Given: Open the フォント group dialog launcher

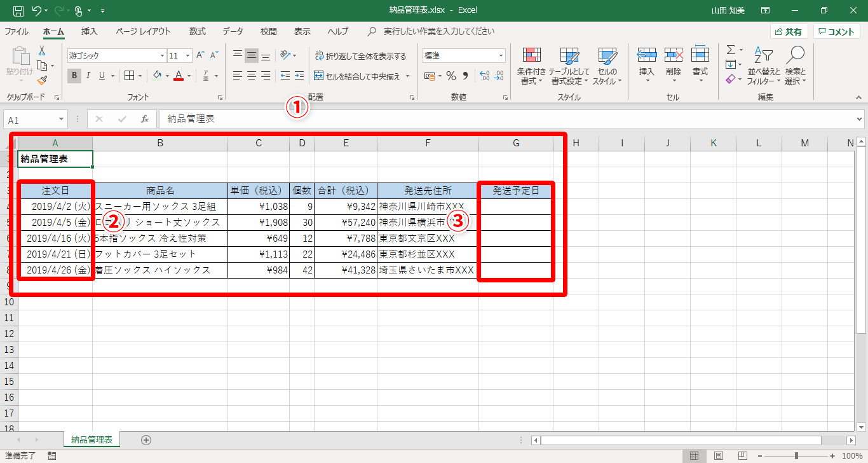Looking at the screenshot, I should click(220, 98).
